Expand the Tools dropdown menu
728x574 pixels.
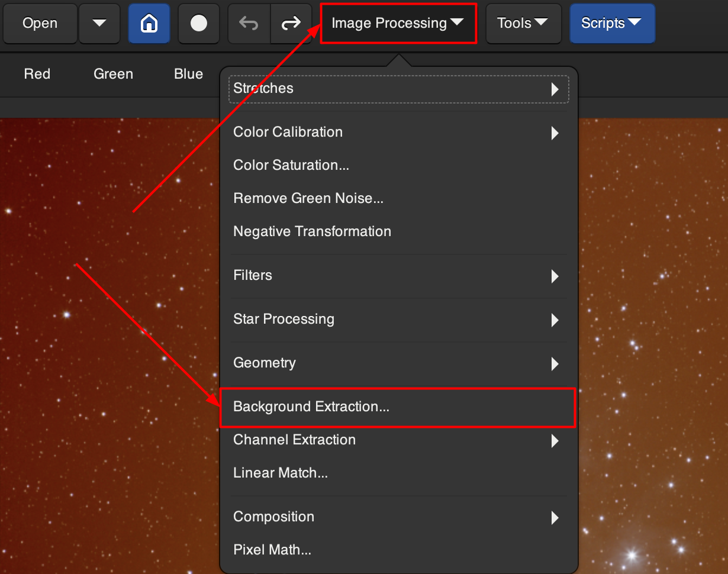point(523,24)
